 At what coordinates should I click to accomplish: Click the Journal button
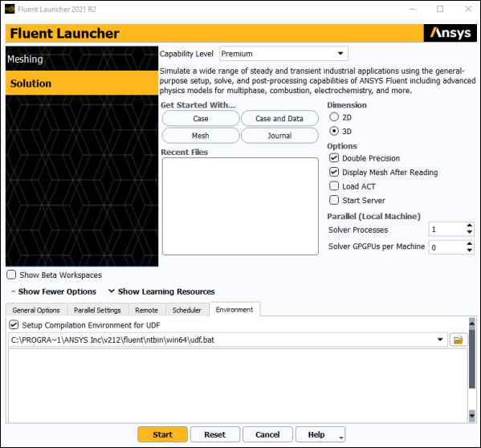[x=279, y=136]
